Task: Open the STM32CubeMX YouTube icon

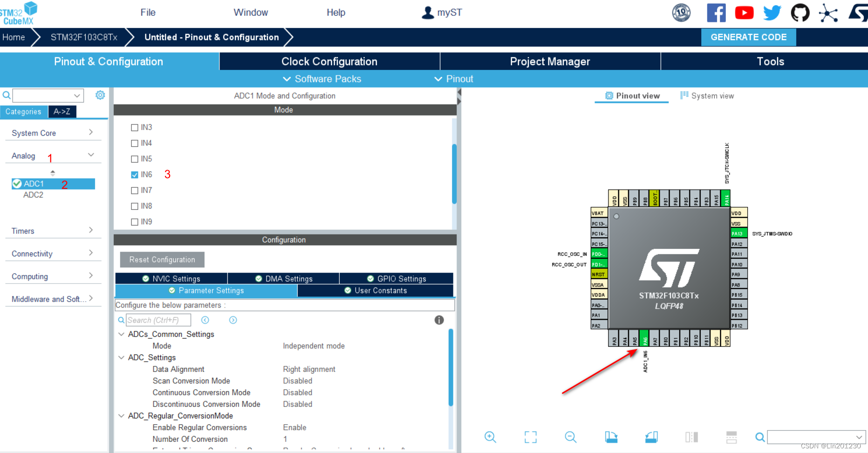Action: click(744, 13)
